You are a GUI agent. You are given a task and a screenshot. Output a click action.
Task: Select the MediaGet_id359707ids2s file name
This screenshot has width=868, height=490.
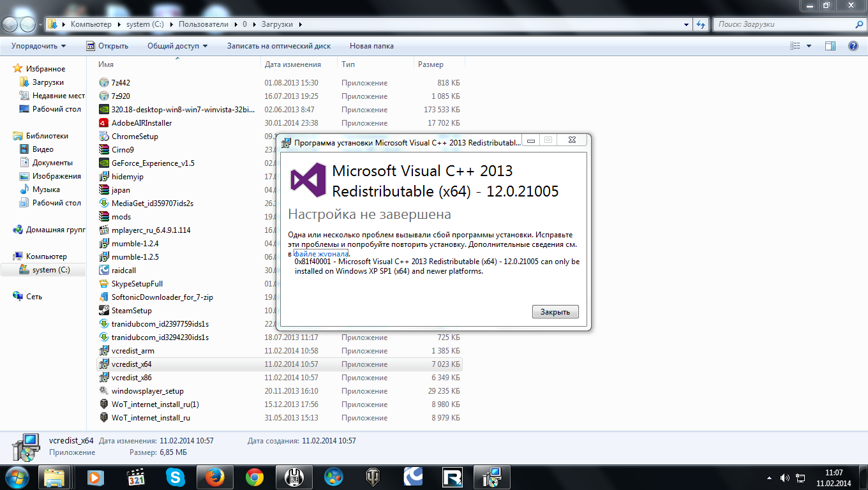point(153,203)
